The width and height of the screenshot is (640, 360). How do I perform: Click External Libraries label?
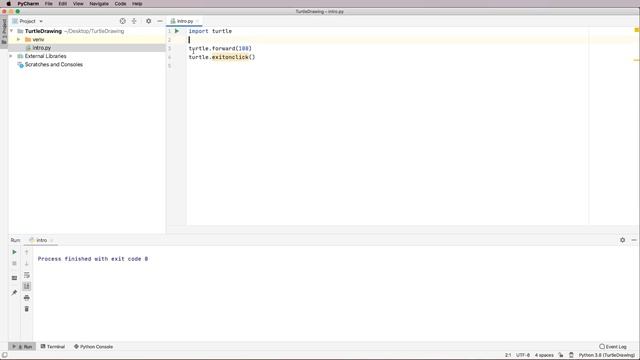coord(45,56)
